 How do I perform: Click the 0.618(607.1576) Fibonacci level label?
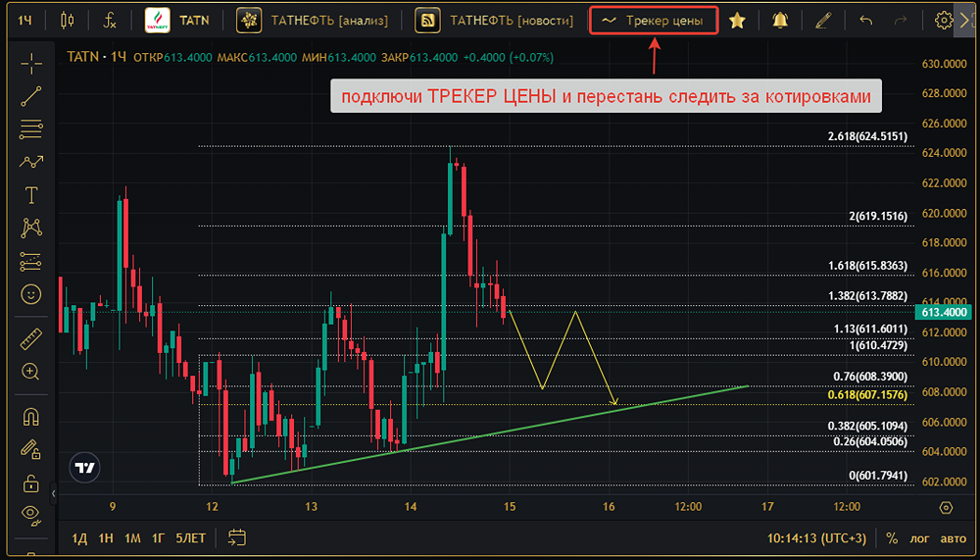click(867, 395)
